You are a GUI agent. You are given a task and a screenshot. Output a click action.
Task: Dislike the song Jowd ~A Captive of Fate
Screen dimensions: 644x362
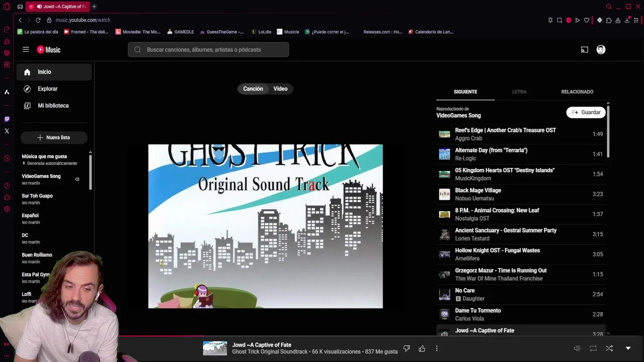point(407,348)
